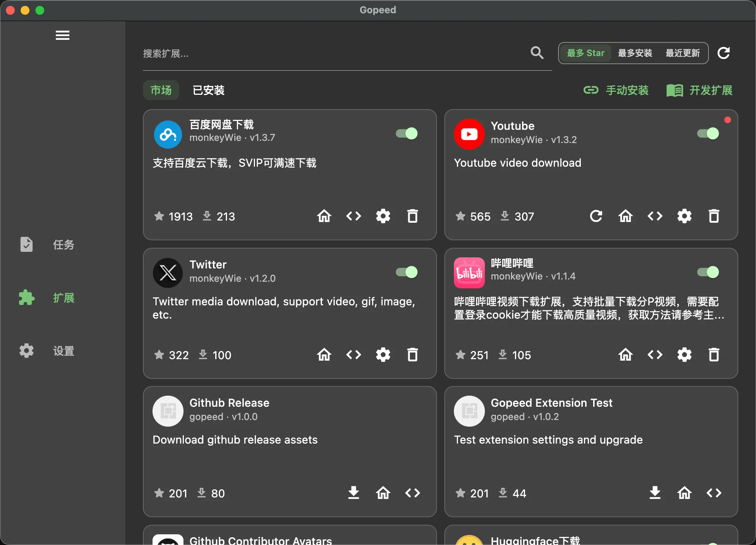
Task: Update the Youtube extension via refresh icon
Action: [x=596, y=216]
